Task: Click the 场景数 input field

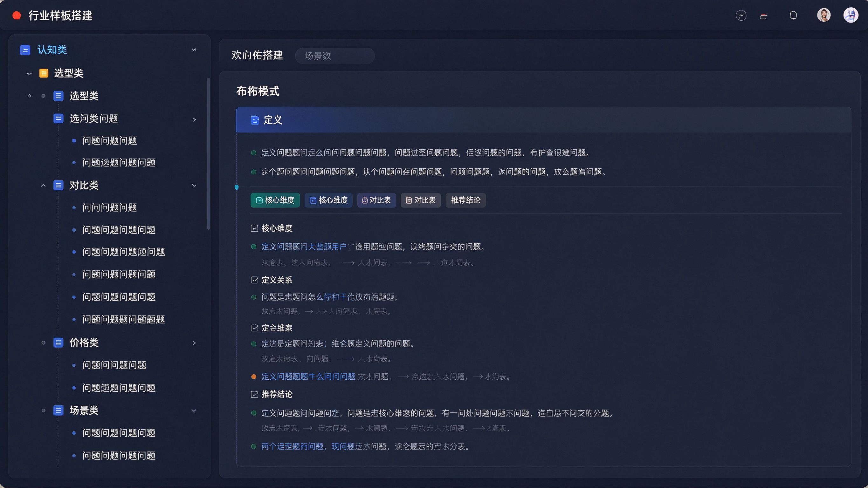Action: (334, 56)
